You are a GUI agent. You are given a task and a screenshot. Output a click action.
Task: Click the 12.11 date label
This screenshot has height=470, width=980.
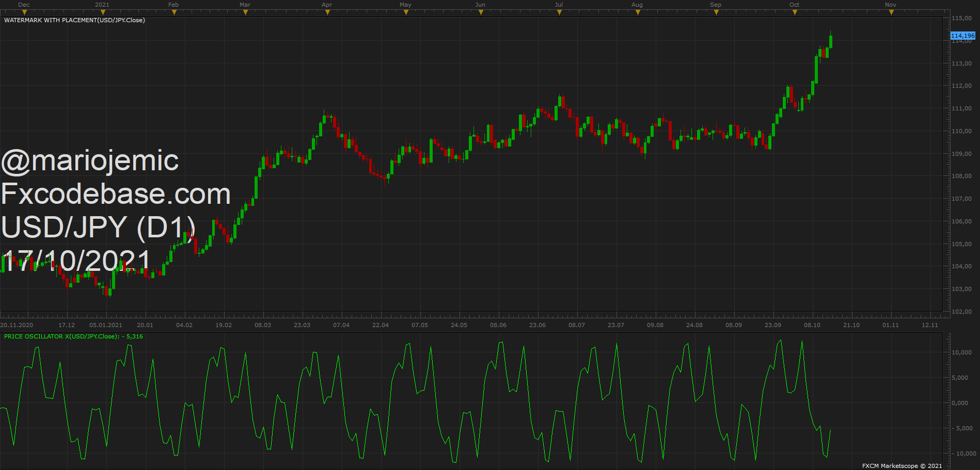coord(930,325)
